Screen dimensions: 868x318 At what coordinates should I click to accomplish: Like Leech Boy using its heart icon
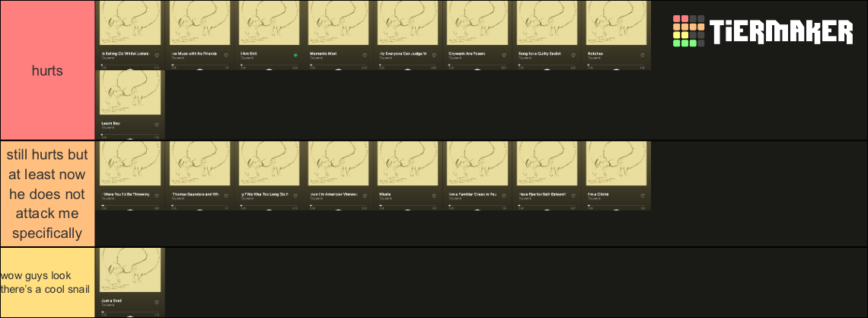click(157, 125)
